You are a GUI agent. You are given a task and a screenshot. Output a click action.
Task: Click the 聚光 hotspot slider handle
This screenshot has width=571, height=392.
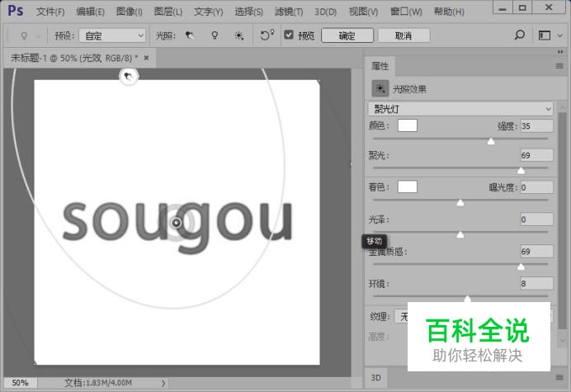521,171
